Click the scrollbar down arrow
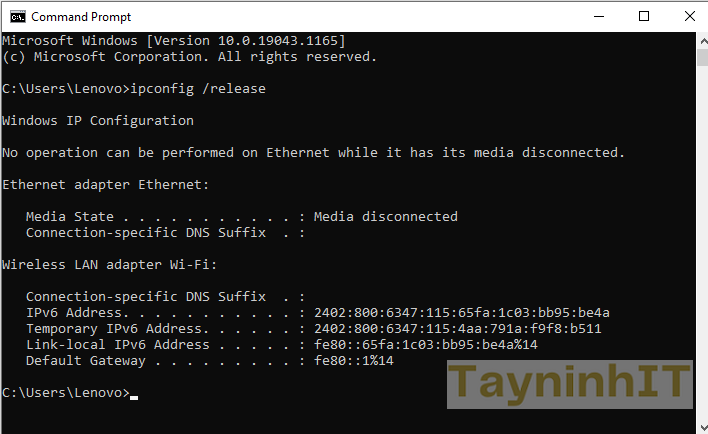Image resolution: width=708 pixels, height=434 pixels. (699, 425)
